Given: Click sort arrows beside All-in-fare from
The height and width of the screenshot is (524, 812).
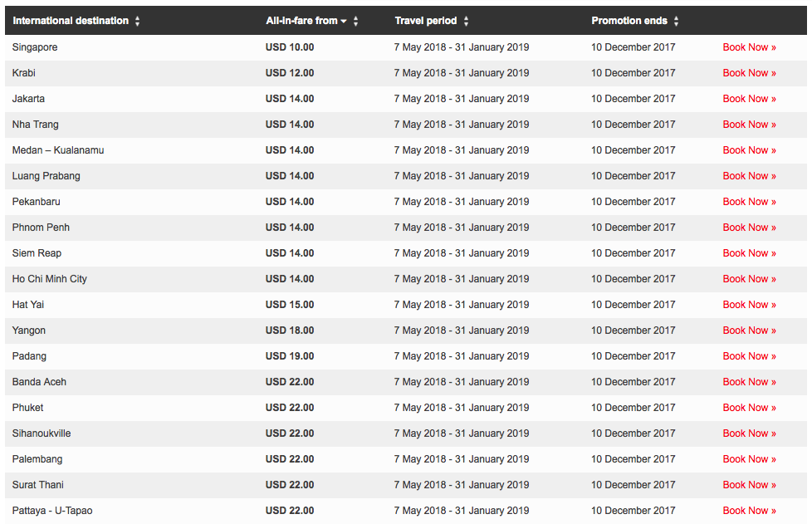Looking at the screenshot, I should tap(355, 22).
